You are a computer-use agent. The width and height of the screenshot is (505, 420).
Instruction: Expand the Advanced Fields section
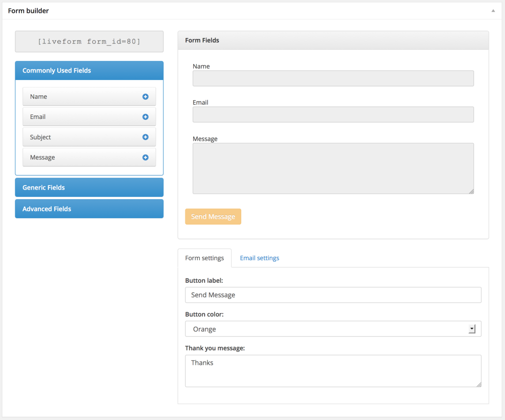coord(89,209)
